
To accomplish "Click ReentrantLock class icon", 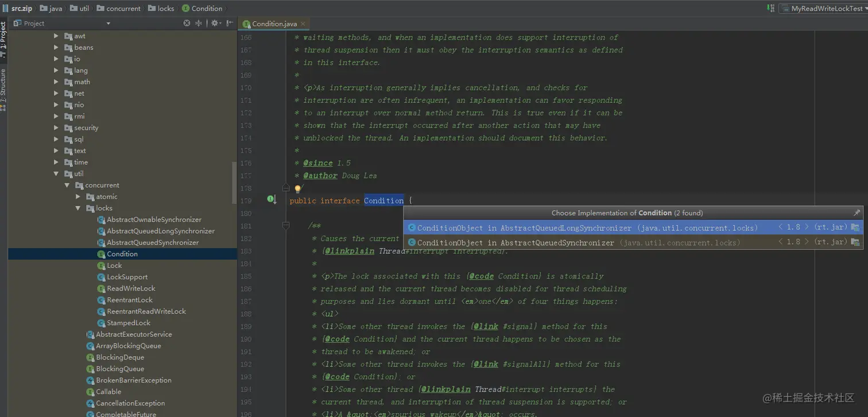I will tap(101, 300).
